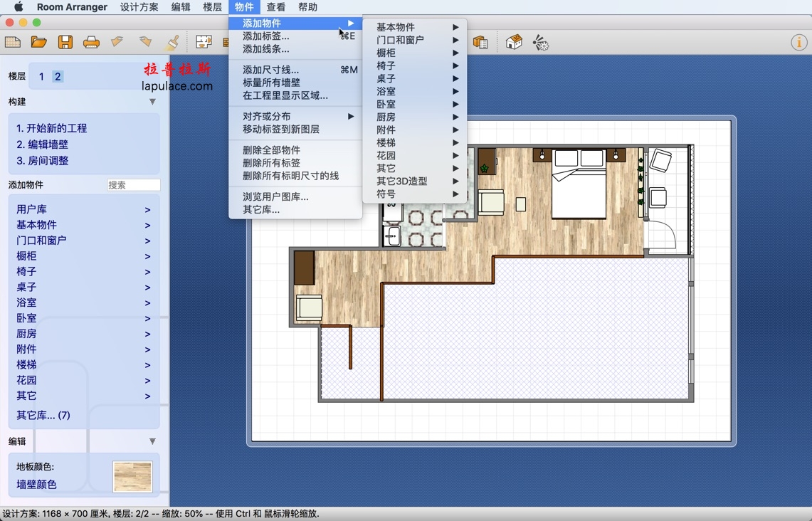This screenshot has width=812, height=521.
Task: Open the 设计方案 menu
Action: pos(139,6)
